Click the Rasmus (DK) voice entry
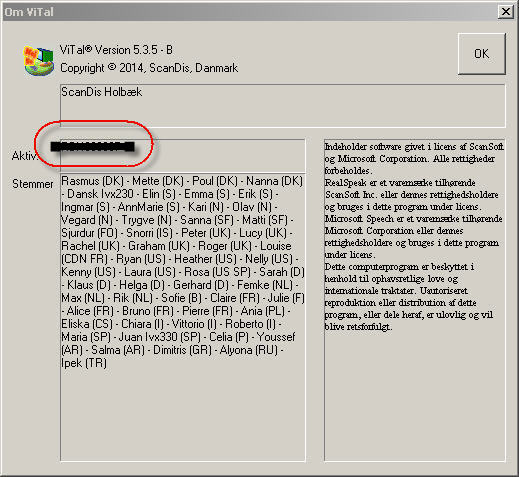Screen dimensions: 519x477 click(x=92, y=181)
